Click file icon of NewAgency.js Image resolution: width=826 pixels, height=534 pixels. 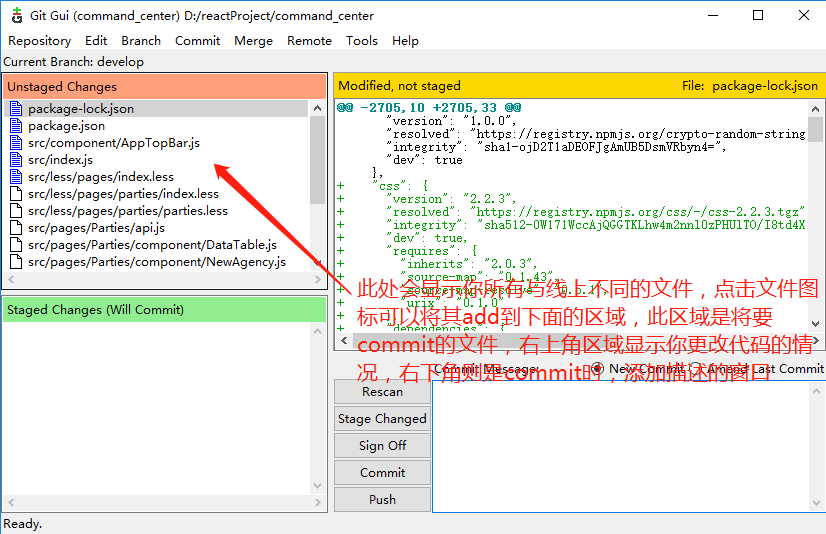click(x=16, y=261)
